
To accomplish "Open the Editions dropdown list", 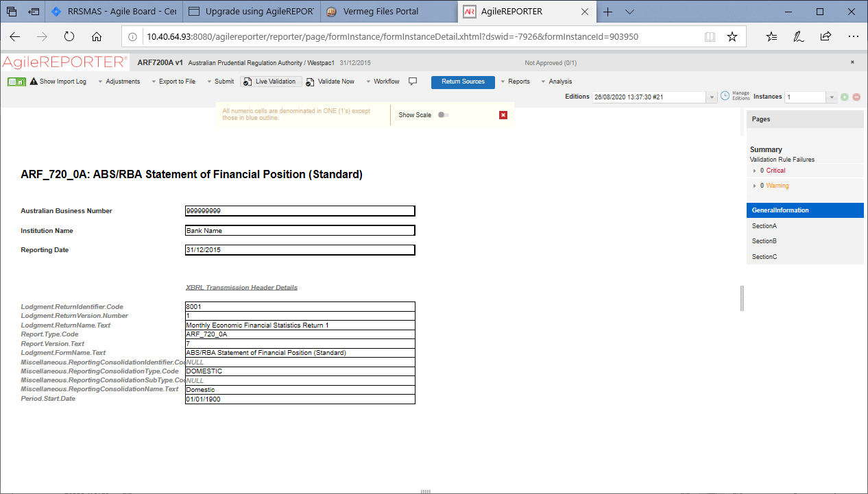I will click(712, 97).
